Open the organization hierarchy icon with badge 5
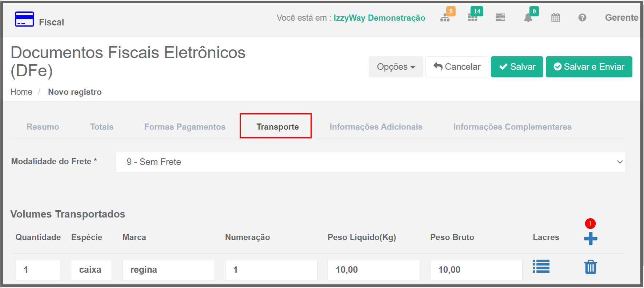The width and height of the screenshot is (644, 288). (445, 18)
